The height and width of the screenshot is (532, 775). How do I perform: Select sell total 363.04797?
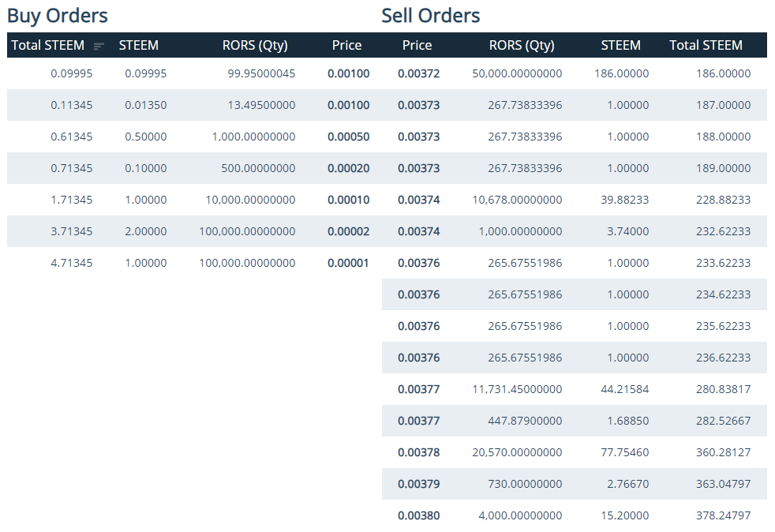723,484
